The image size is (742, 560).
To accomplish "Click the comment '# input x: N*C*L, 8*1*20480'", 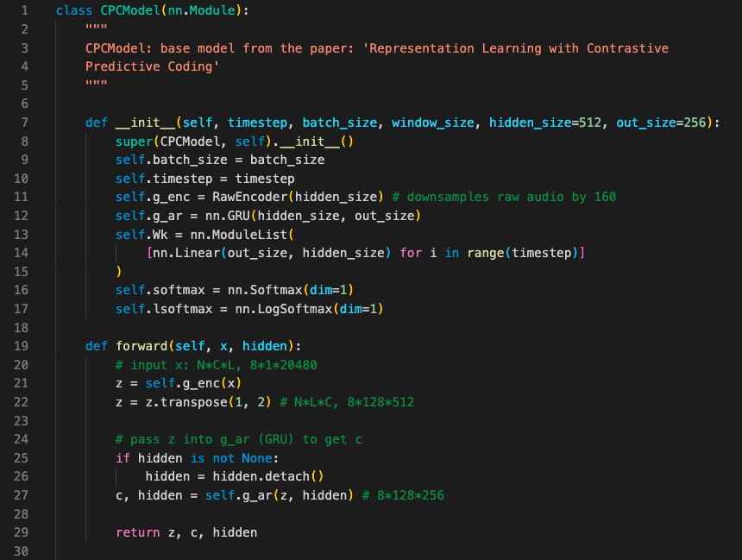I will 217,365.
